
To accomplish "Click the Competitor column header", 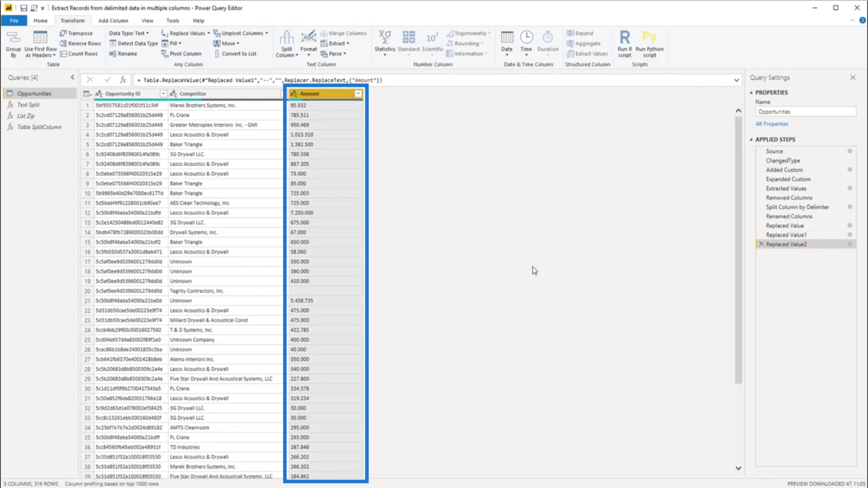I will (x=226, y=94).
